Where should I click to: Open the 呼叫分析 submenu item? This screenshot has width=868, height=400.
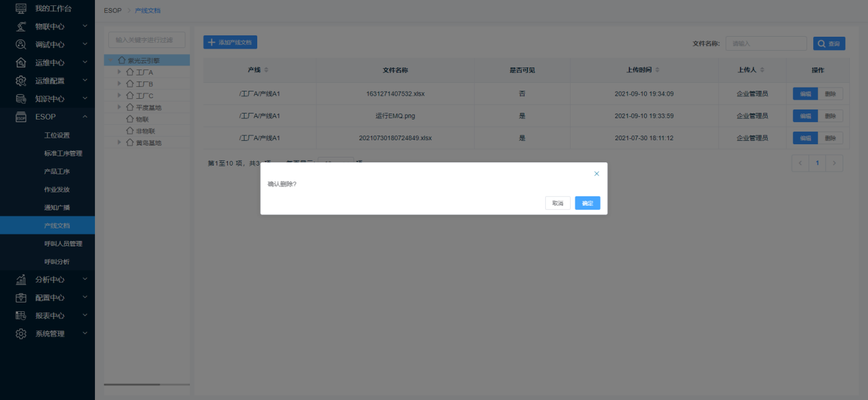pos(57,262)
